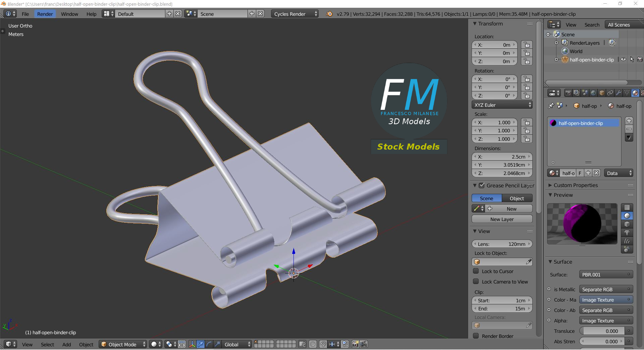Click material fake user F button
Screen dimensions: 644x350
pos(580,173)
